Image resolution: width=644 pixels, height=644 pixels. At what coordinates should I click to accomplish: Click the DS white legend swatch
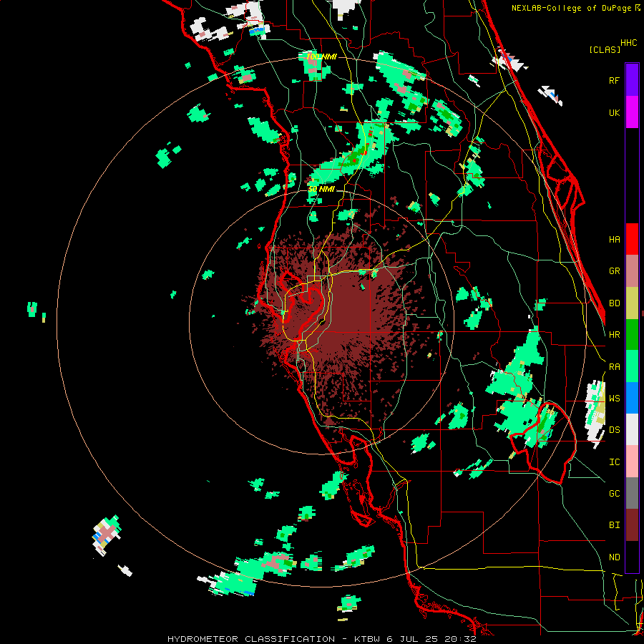(x=632, y=429)
